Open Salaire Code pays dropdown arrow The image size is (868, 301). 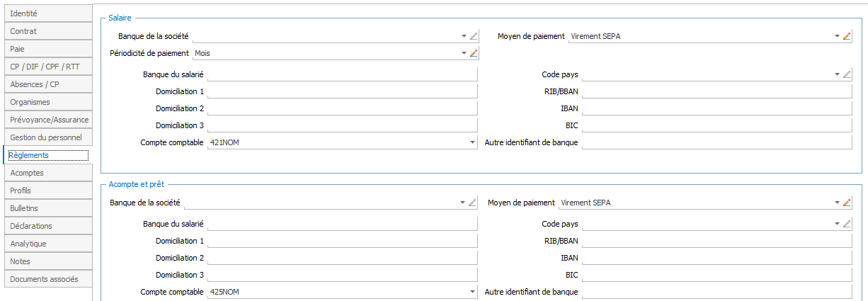coord(837,74)
